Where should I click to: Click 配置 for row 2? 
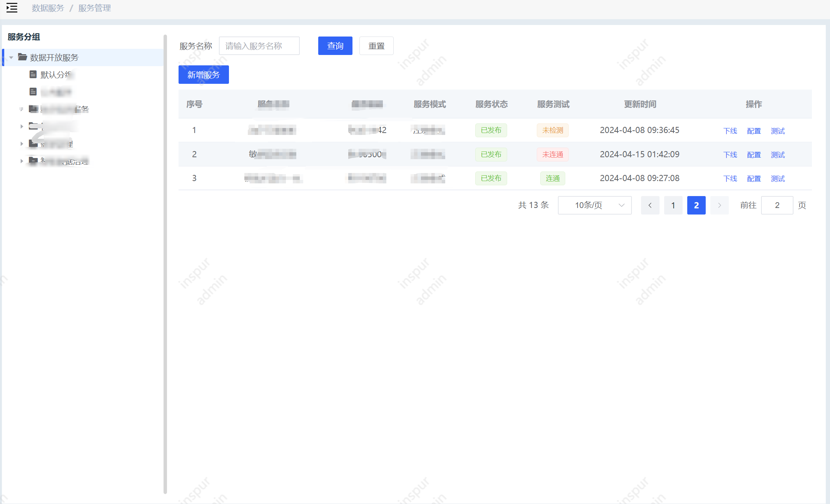pos(754,155)
